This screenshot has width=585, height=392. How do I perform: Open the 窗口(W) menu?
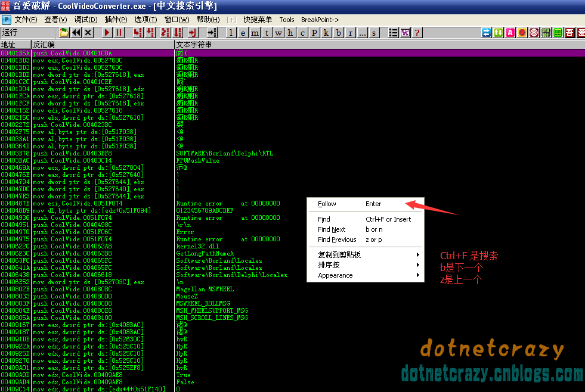pyautogui.click(x=177, y=20)
